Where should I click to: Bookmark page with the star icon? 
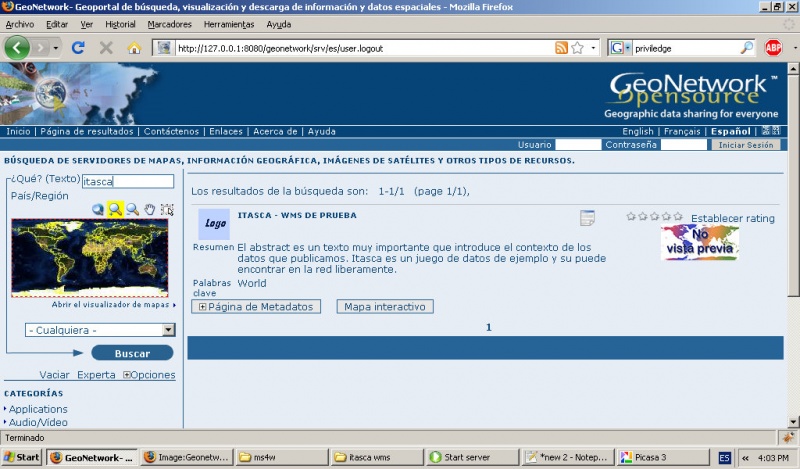577,47
